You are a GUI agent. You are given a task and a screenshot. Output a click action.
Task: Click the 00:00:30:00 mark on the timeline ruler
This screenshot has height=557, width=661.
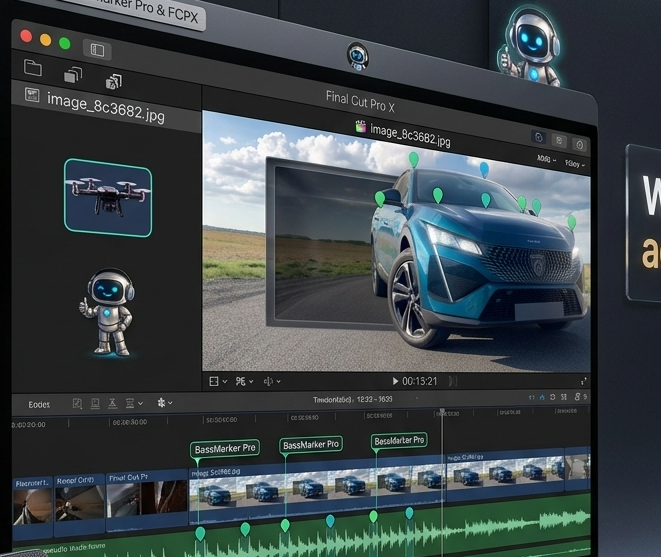pyautogui.click(x=130, y=422)
